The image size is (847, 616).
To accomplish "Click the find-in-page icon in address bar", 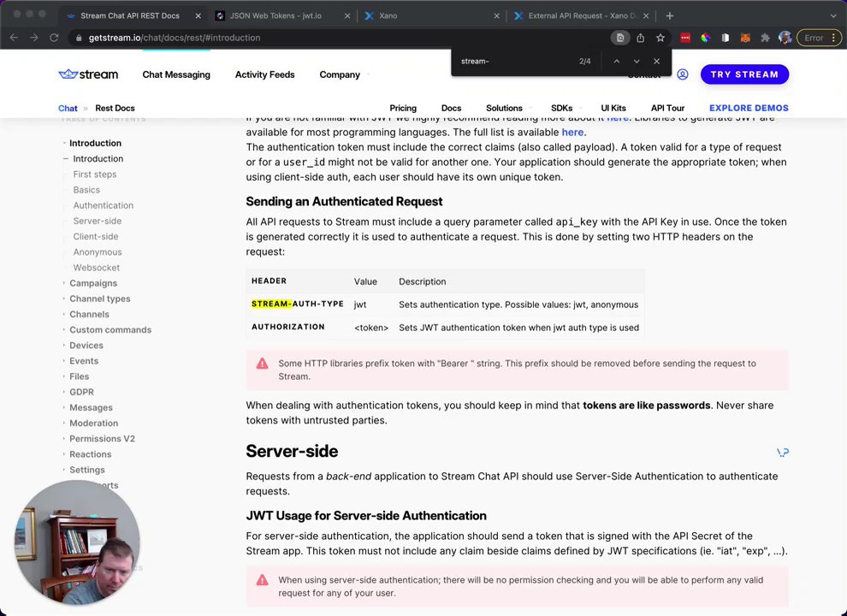I will pyautogui.click(x=620, y=38).
